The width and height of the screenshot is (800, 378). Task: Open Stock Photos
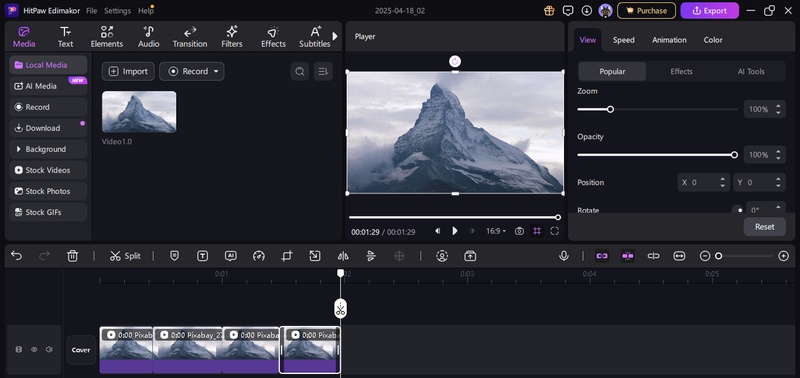pyautogui.click(x=48, y=191)
